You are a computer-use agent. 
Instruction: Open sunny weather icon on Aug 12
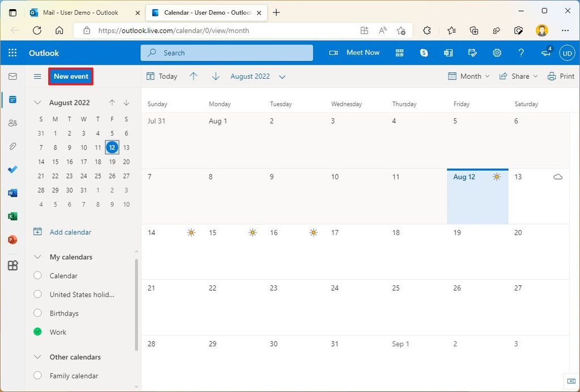[497, 177]
